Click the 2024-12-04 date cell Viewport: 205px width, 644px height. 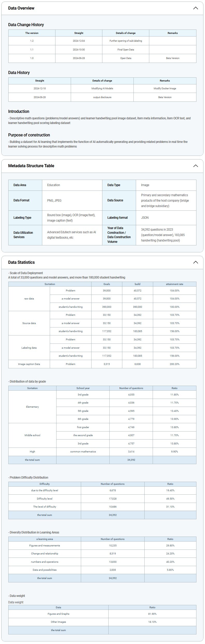(x=79, y=41)
